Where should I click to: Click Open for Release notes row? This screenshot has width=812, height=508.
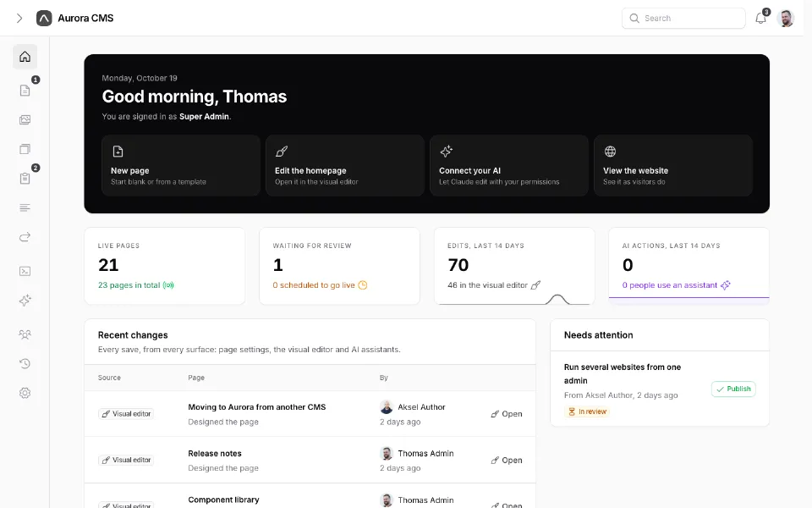pos(507,461)
